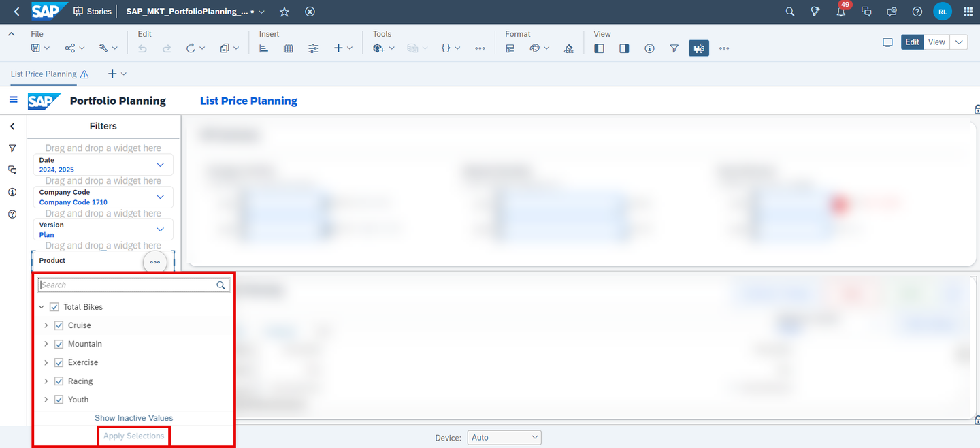Click the monitor device preview icon
The image size is (980, 448).
(x=887, y=42)
